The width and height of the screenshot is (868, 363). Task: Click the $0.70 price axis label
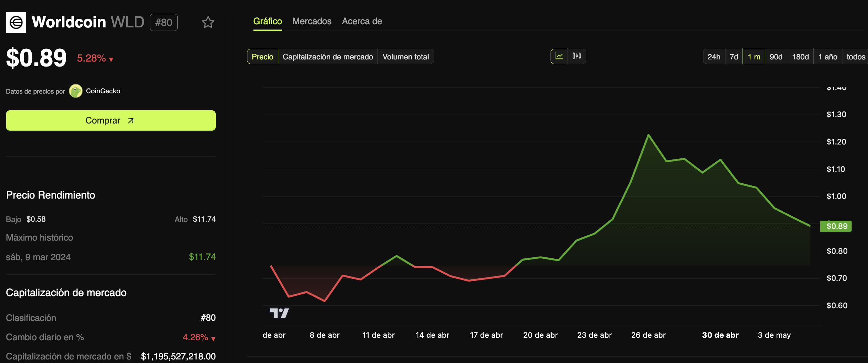click(837, 278)
